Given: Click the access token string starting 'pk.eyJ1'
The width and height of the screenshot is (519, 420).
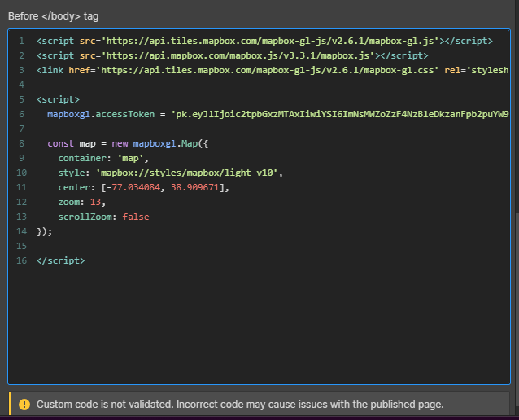Looking at the screenshot, I should [339, 114].
